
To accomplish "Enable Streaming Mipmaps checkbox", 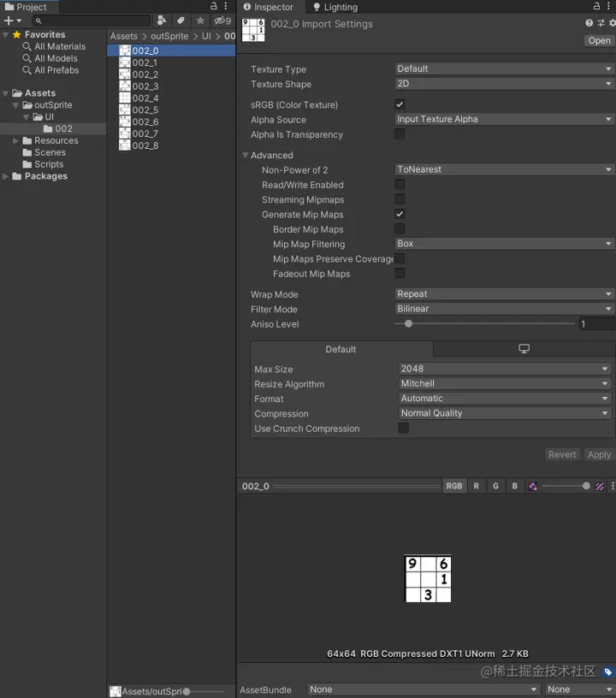I will pyautogui.click(x=400, y=199).
